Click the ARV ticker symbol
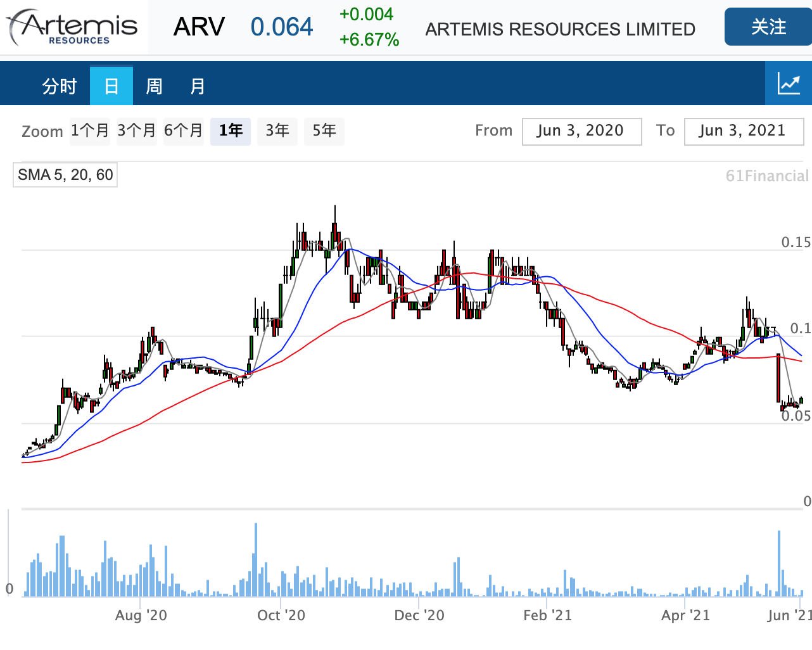 (x=199, y=27)
